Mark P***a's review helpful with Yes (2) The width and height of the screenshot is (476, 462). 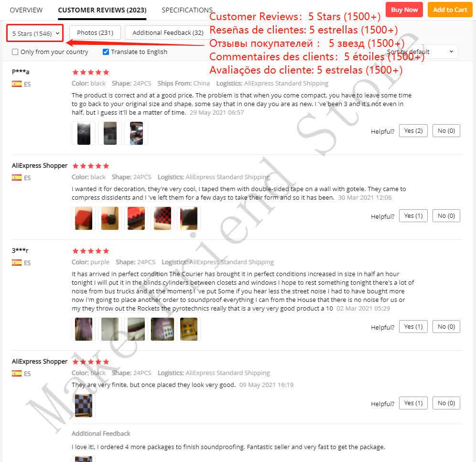point(413,131)
